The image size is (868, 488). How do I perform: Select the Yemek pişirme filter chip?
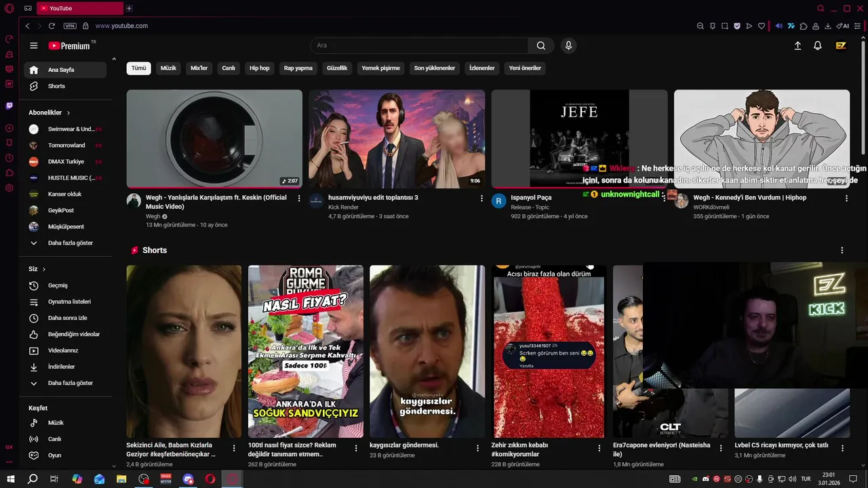(380, 68)
